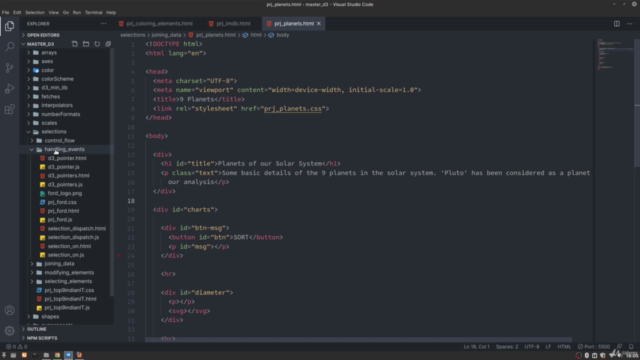This screenshot has width=640, height=360.
Task: Click breakpoint dot at line 24 gutter
Action: (119, 256)
